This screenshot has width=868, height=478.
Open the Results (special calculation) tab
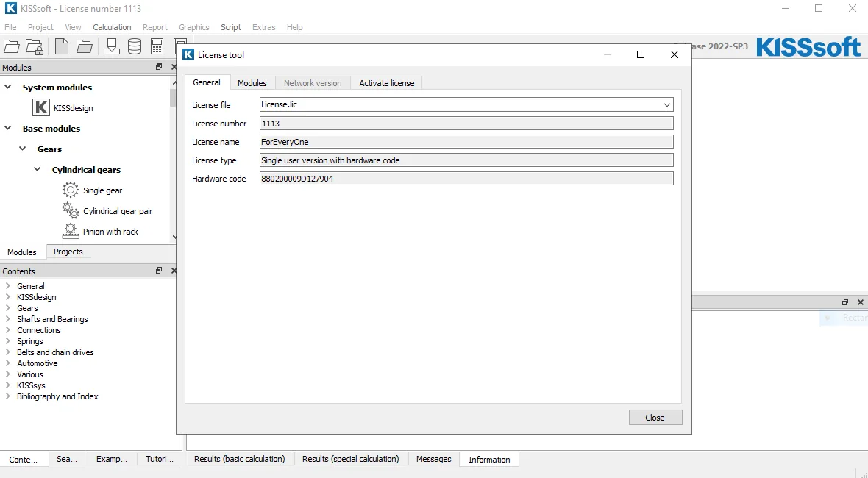pyautogui.click(x=350, y=459)
